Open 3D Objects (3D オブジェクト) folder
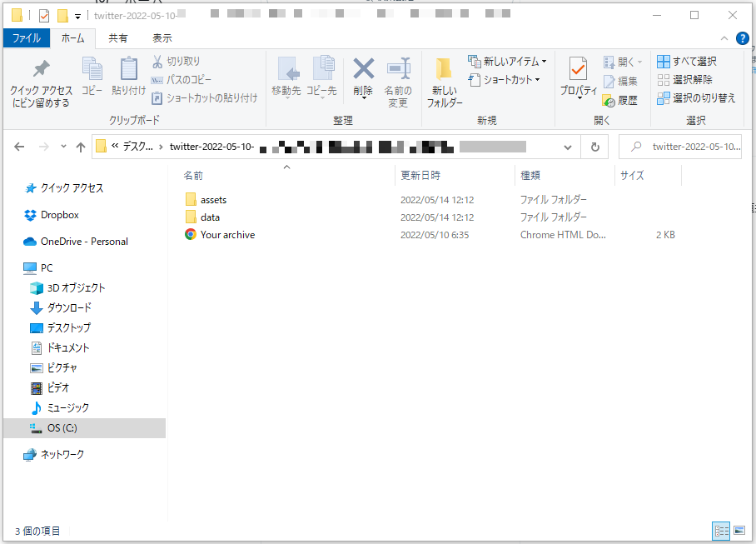This screenshot has height=544, width=756. click(x=67, y=288)
